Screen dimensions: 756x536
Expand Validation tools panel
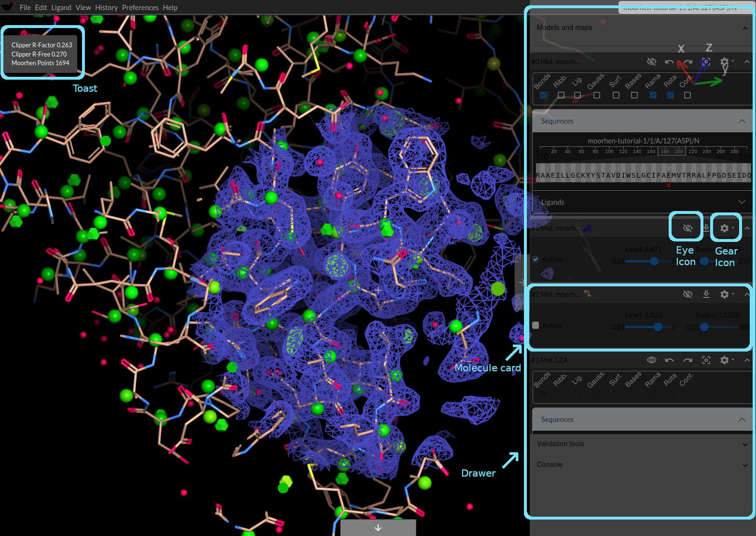coord(745,444)
